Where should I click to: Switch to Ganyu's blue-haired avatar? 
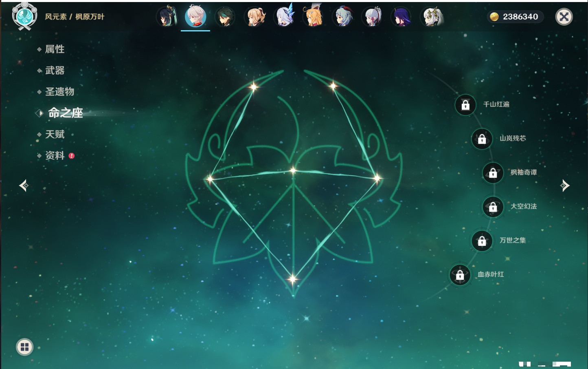pos(343,17)
